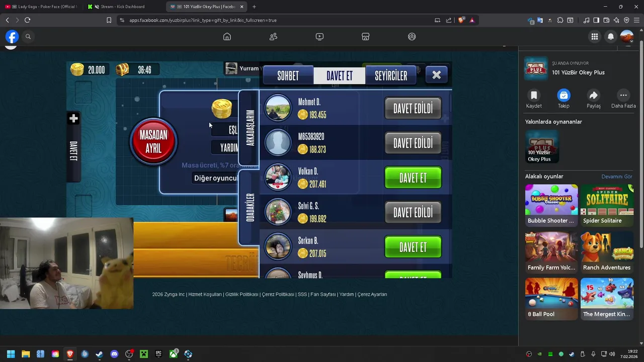Click DAVET EDİLDİ next to Mehmet D.
Viewport: 644px width, 362px height.
coord(413,109)
